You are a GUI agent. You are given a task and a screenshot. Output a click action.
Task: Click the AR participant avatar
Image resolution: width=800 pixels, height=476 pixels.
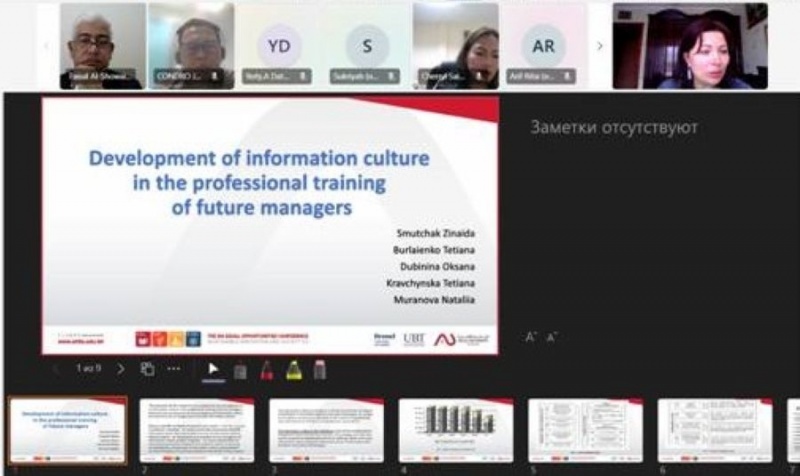click(x=543, y=45)
